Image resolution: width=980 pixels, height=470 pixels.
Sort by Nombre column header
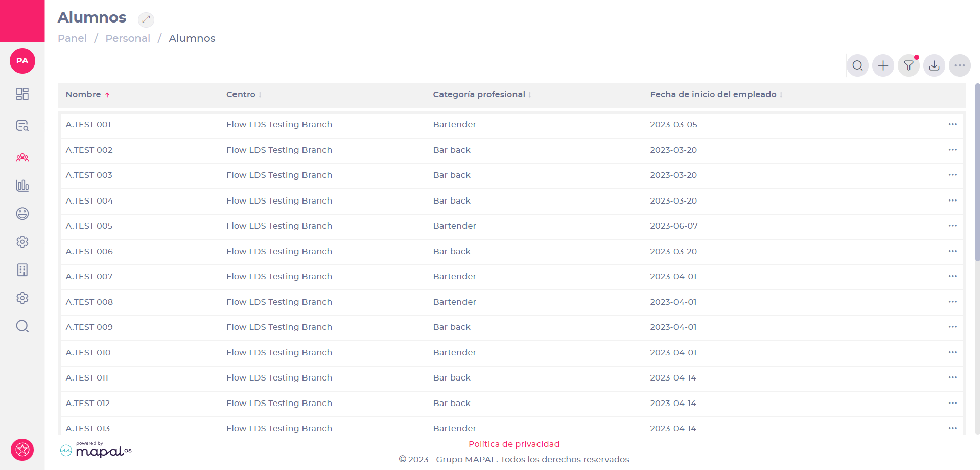click(87, 95)
